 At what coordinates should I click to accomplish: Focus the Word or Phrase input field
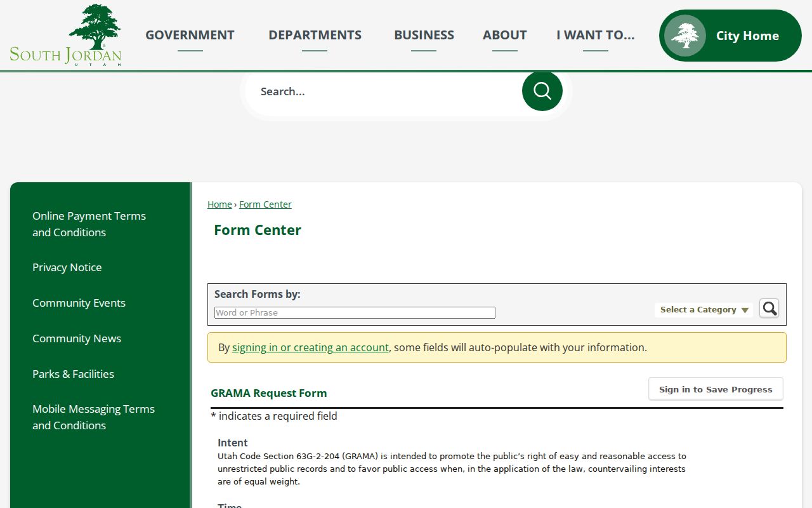355,312
